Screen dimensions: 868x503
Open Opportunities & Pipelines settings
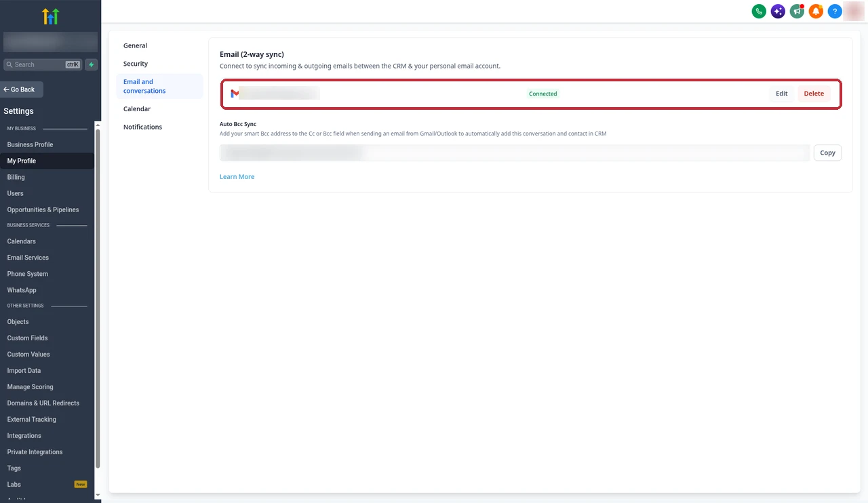tap(43, 209)
